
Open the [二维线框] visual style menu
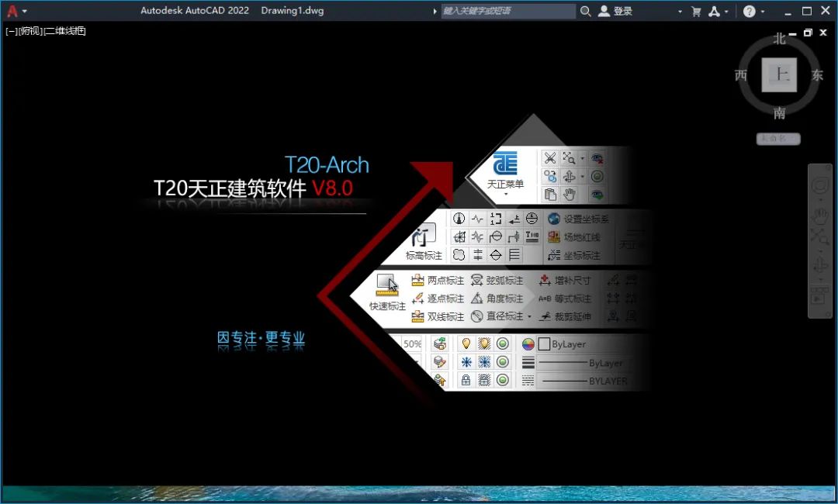tap(64, 31)
